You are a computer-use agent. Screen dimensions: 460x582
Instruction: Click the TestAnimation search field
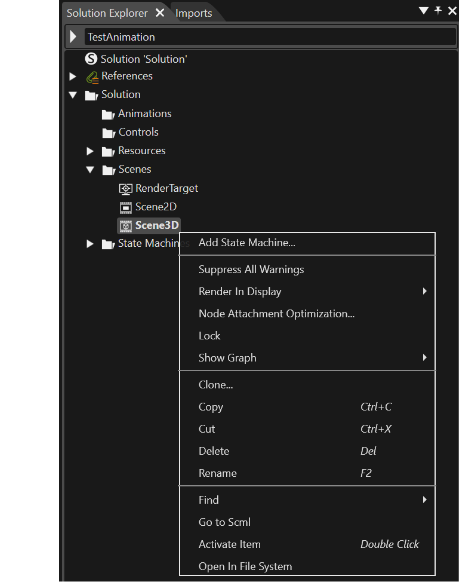pyautogui.click(x=270, y=37)
